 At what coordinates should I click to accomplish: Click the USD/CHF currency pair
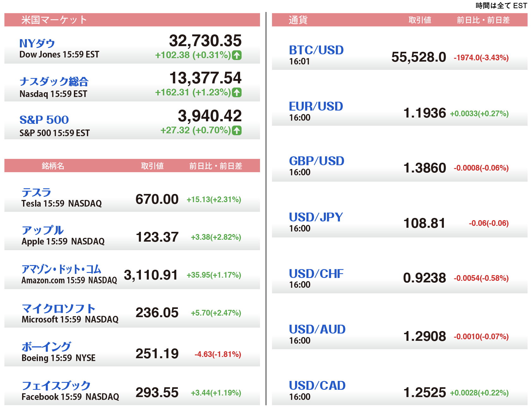click(316, 274)
